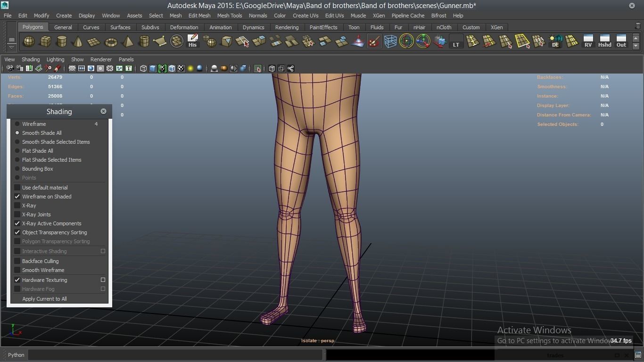Click the polygon cube shelf icon
The width and height of the screenshot is (644, 362).
pos(46,41)
